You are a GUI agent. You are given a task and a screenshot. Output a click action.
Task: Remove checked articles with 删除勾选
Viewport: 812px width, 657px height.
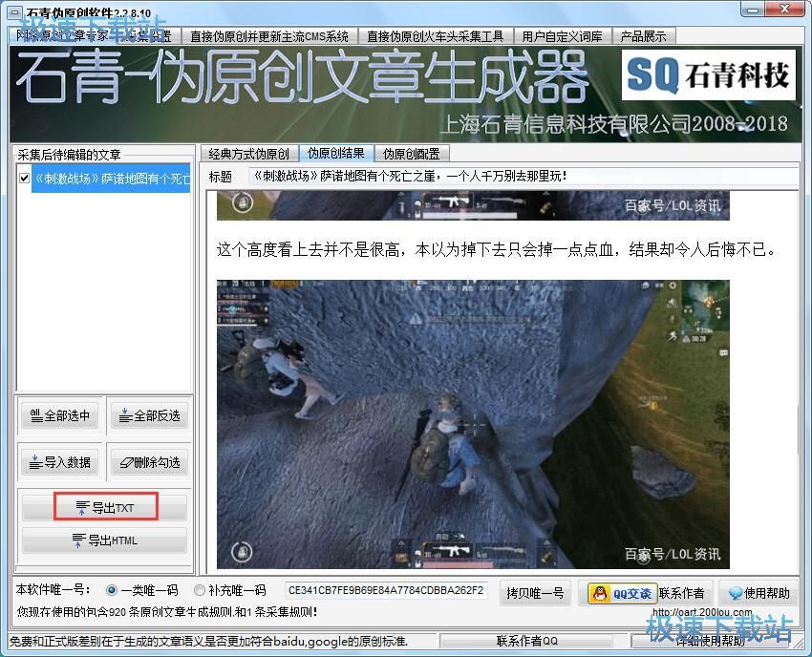click(150, 462)
